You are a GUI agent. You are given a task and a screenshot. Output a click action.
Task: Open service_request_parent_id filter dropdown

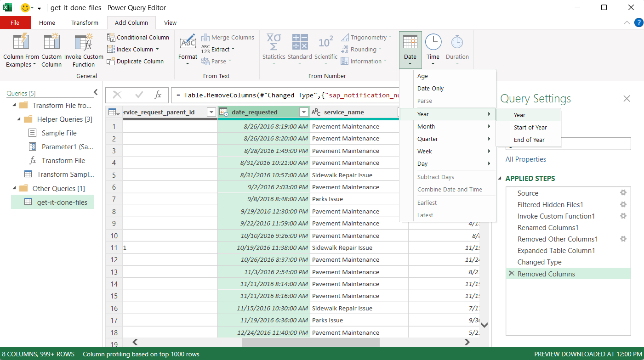211,112
